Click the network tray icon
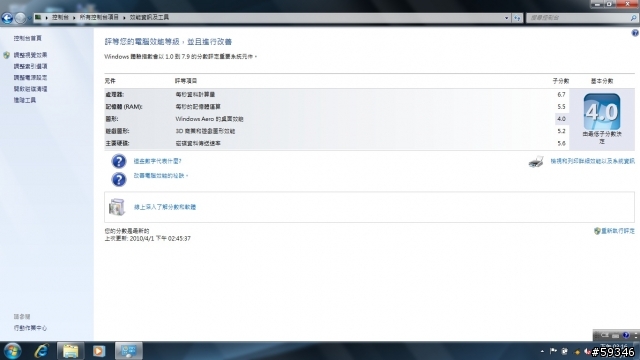 click(565, 351)
